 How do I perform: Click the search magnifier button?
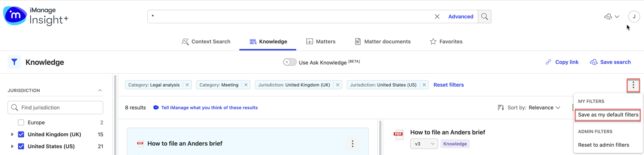484,16
